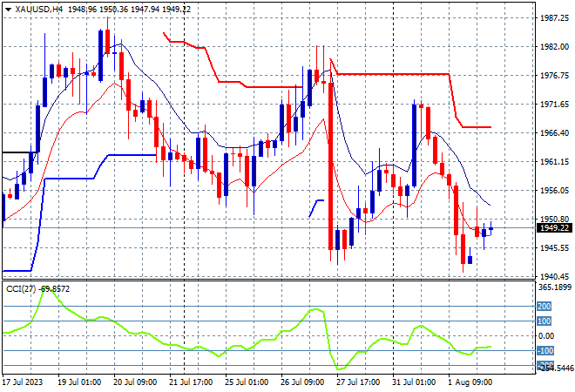
Task: Click the CCI -100 level label
Action: [545, 351]
